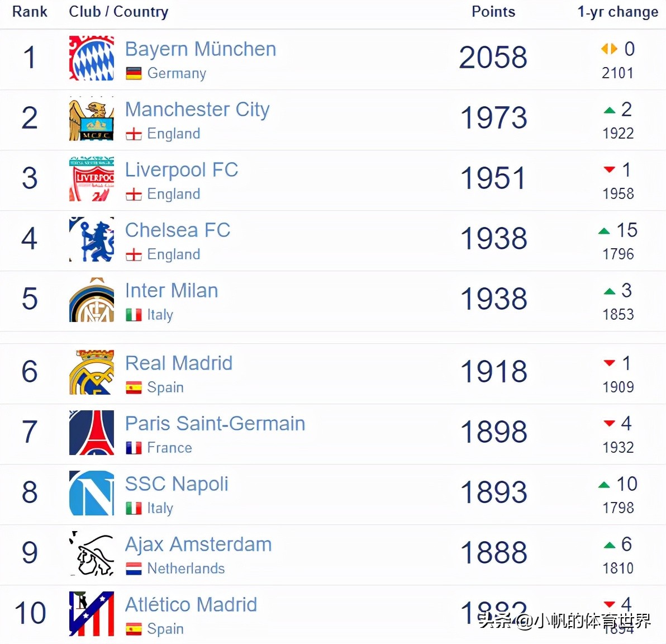The width and height of the screenshot is (666, 644).
Task: Open the Ajax Amsterdam club link
Action: click(198, 544)
